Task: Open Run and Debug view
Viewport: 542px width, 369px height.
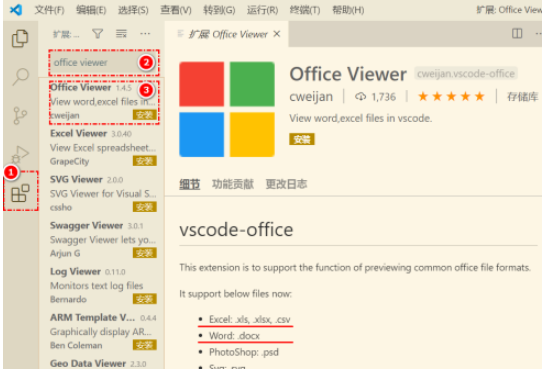Action: click(x=20, y=154)
